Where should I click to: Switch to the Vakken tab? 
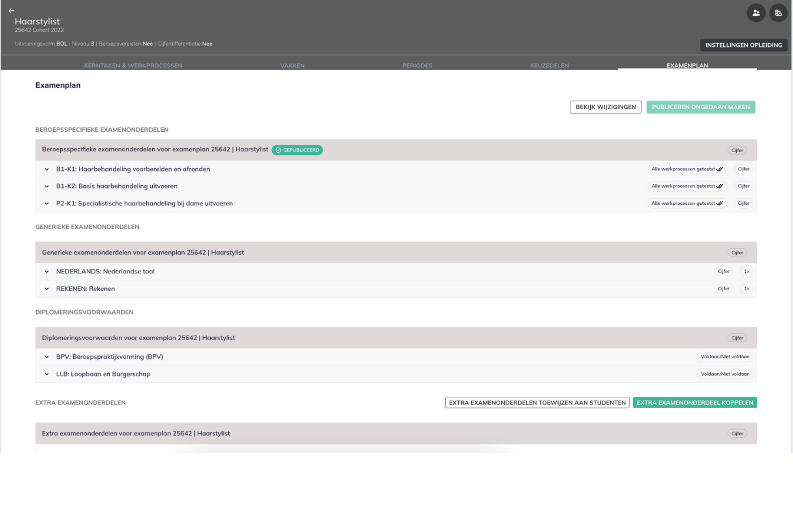[292, 66]
